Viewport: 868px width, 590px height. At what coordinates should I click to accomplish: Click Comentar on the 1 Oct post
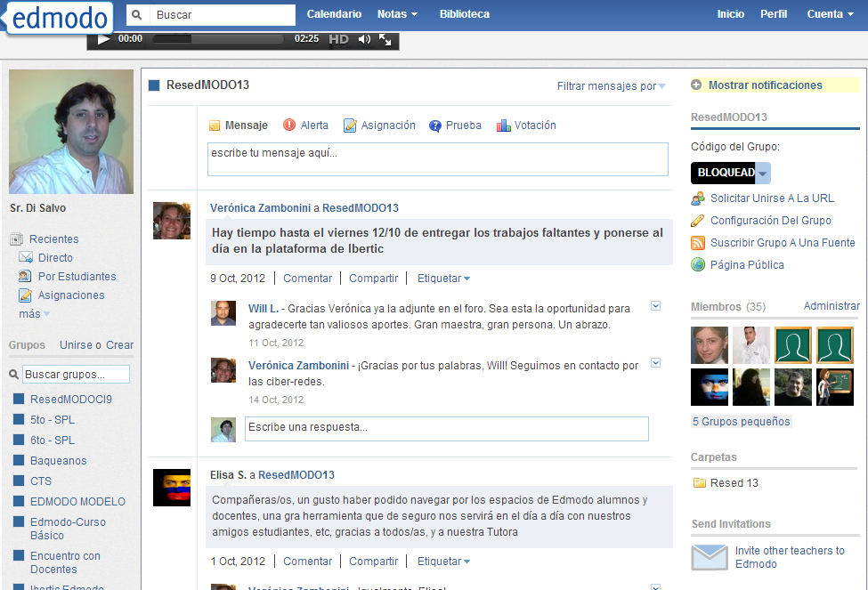(x=308, y=562)
